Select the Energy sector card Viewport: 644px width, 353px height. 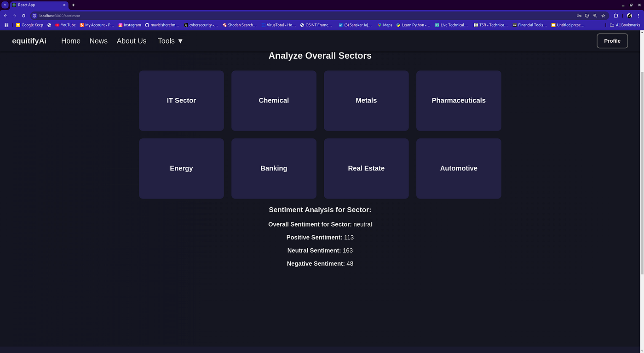(181, 169)
